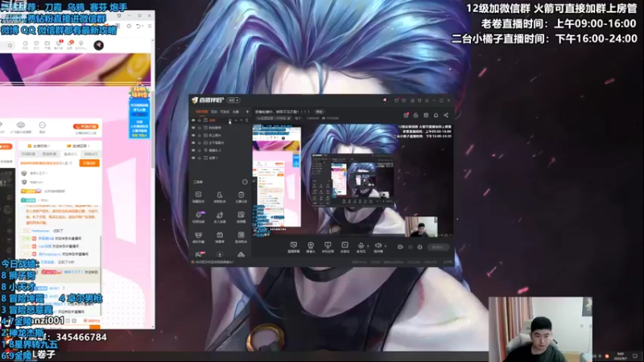Expand speaker options arrow
The width and height of the screenshot is (644, 362).
click(386, 246)
